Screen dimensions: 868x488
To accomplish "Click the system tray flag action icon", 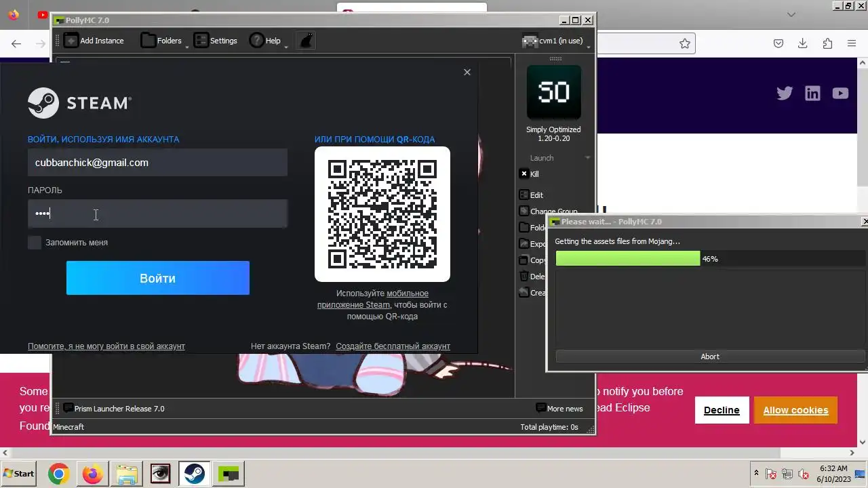I will pyautogui.click(x=771, y=474).
